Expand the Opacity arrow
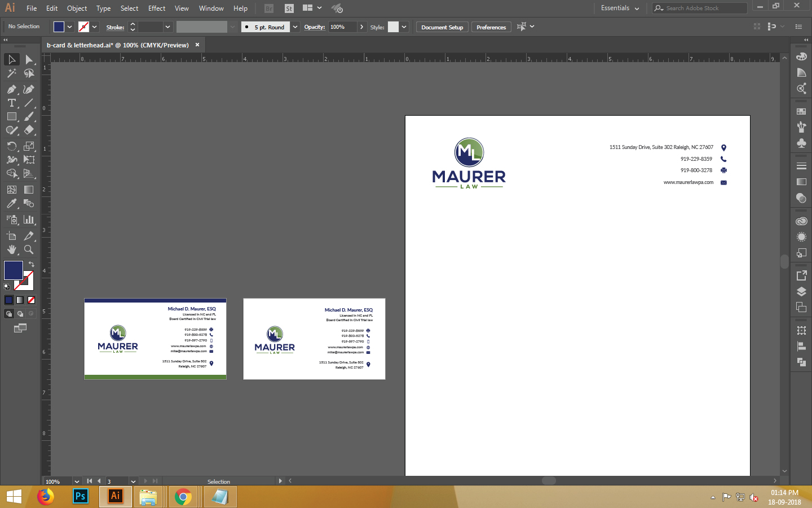 [x=361, y=27]
